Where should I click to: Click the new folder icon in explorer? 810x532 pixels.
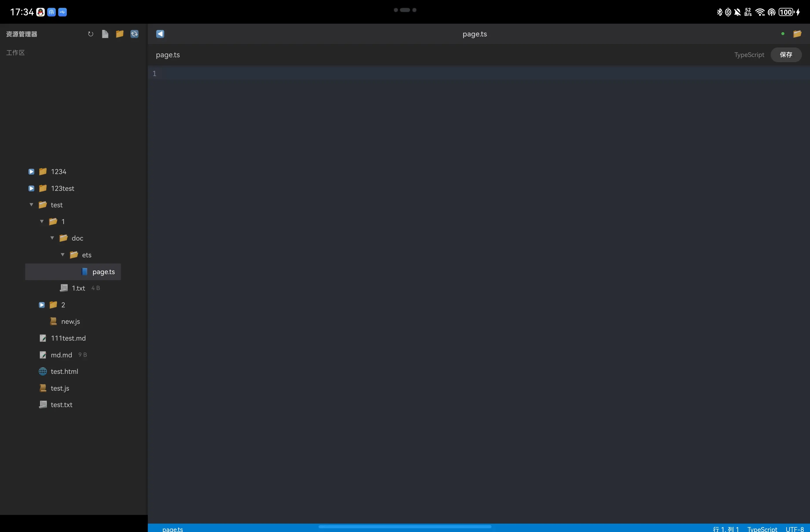[x=119, y=34]
